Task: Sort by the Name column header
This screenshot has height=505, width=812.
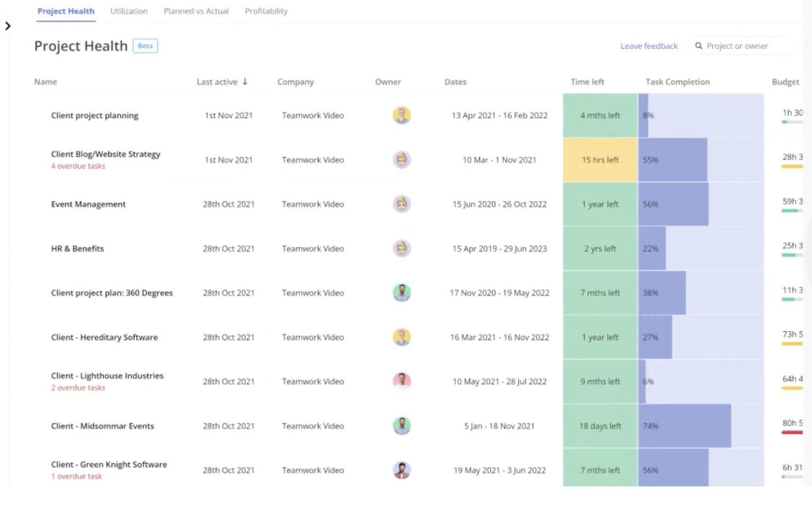Action: 45,82
